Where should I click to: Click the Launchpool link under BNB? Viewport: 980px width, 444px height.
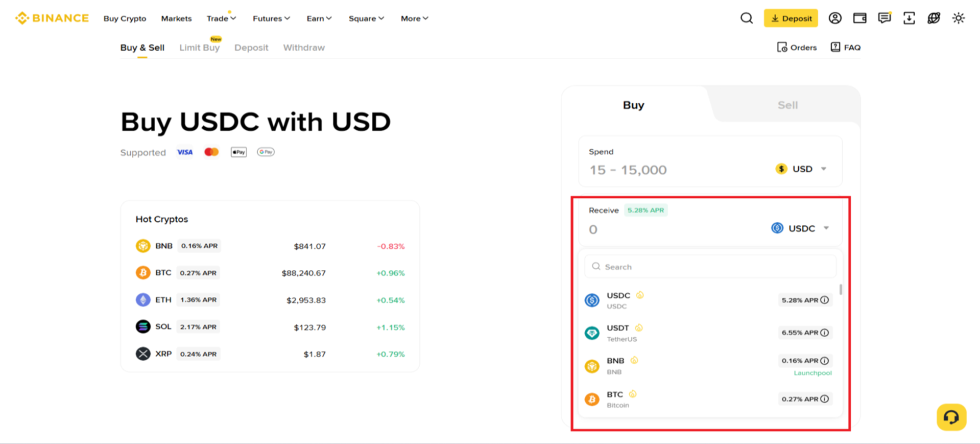[x=812, y=373]
